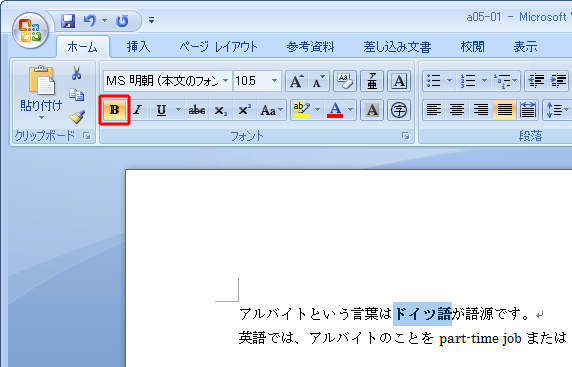Open the Office button menu
The height and width of the screenshot is (367, 572).
[x=30, y=31]
